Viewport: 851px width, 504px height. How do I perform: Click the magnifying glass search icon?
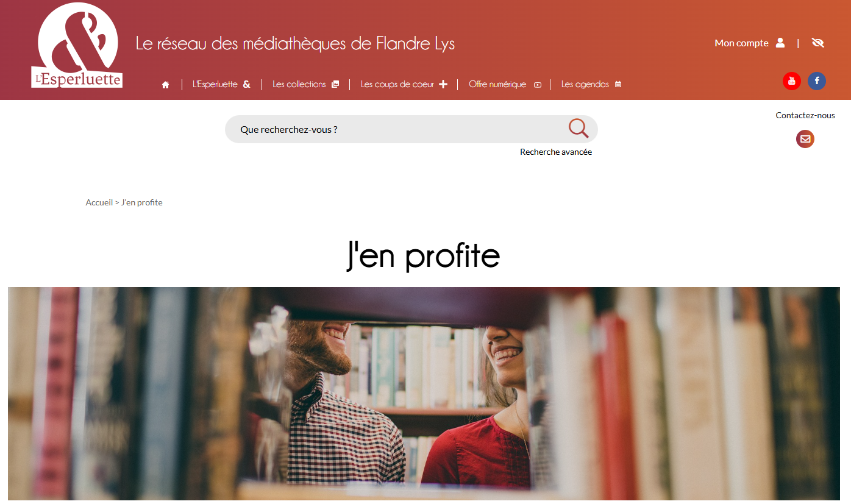click(579, 129)
